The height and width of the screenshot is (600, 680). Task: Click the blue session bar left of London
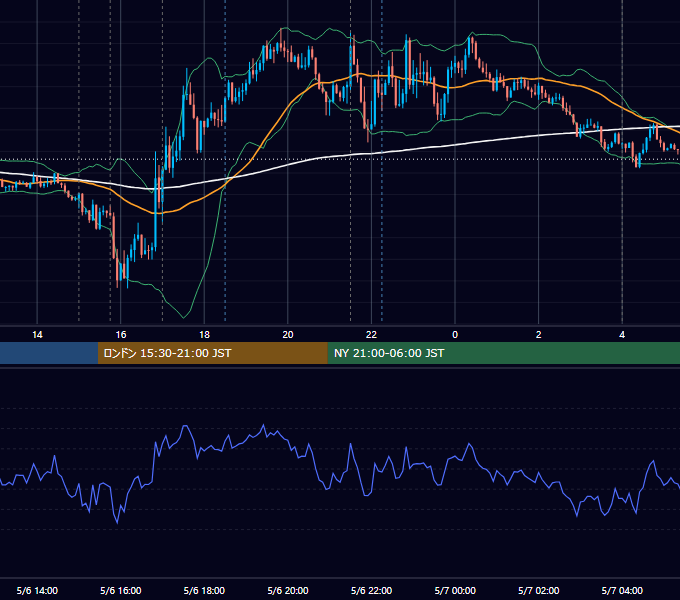tap(49, 353)
